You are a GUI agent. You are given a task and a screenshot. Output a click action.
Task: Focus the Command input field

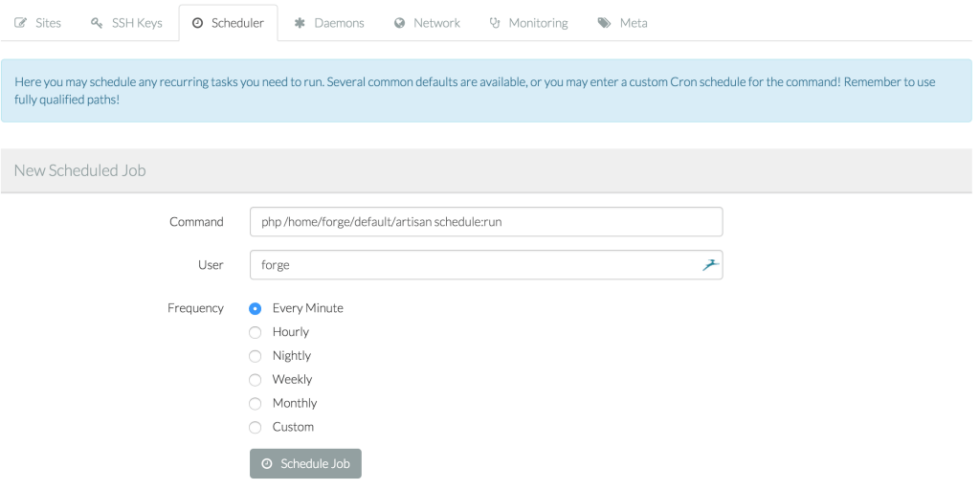pyautogui.click(x=486, y=222)
